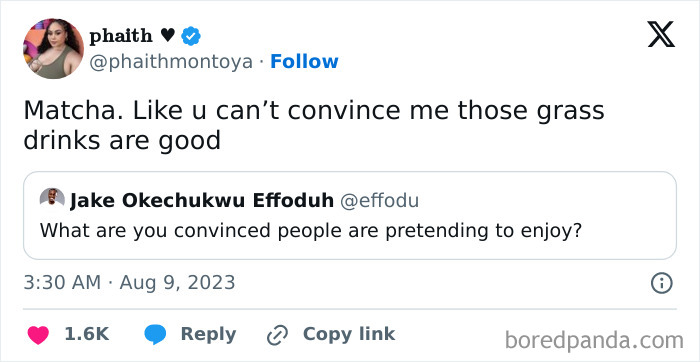
Task: Click the blue reply speech bubble icon
Action: coord(155,335)
